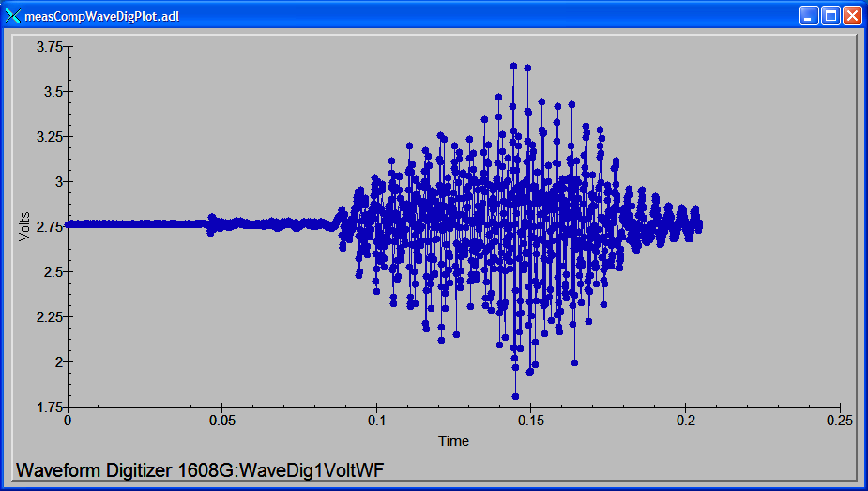Maximize the measCompWaveDigPlot.adl window
Screen dimensions: 868x491
pos(830,16)
